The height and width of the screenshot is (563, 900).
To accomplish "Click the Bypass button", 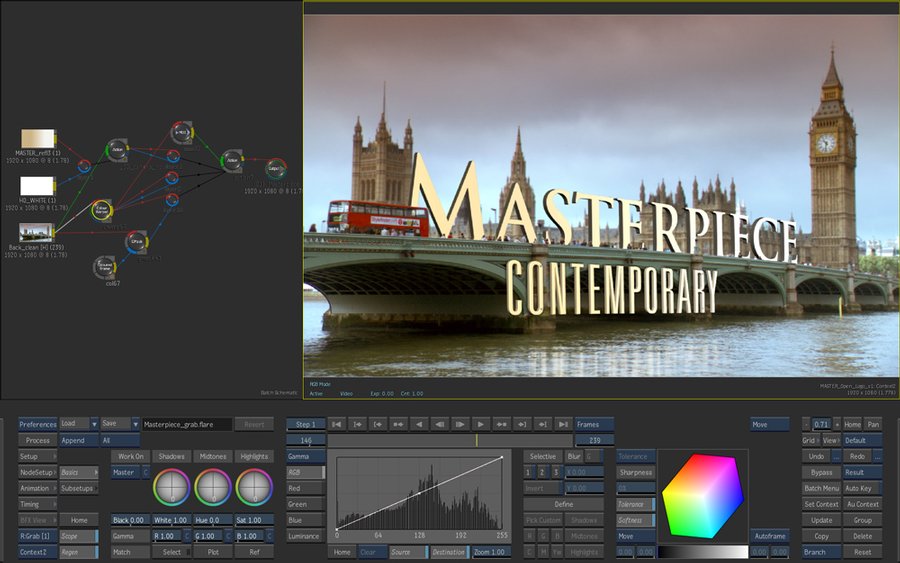I will point(821,472).
